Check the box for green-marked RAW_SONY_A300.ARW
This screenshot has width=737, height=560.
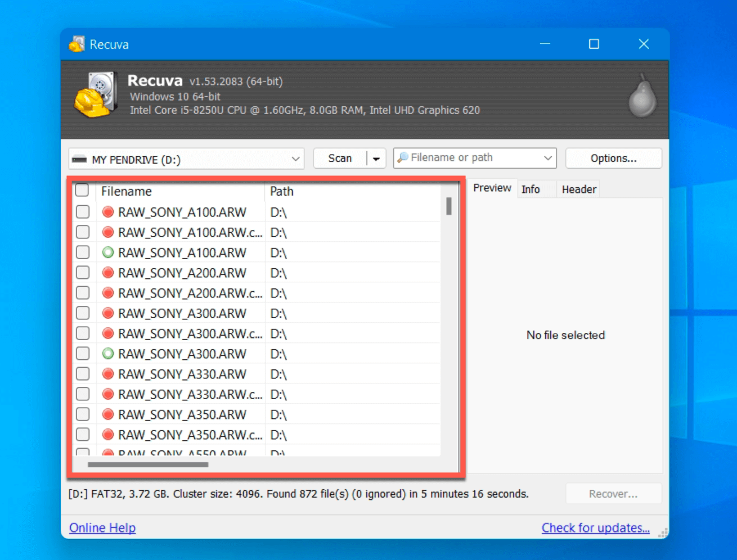coord(83,354)
